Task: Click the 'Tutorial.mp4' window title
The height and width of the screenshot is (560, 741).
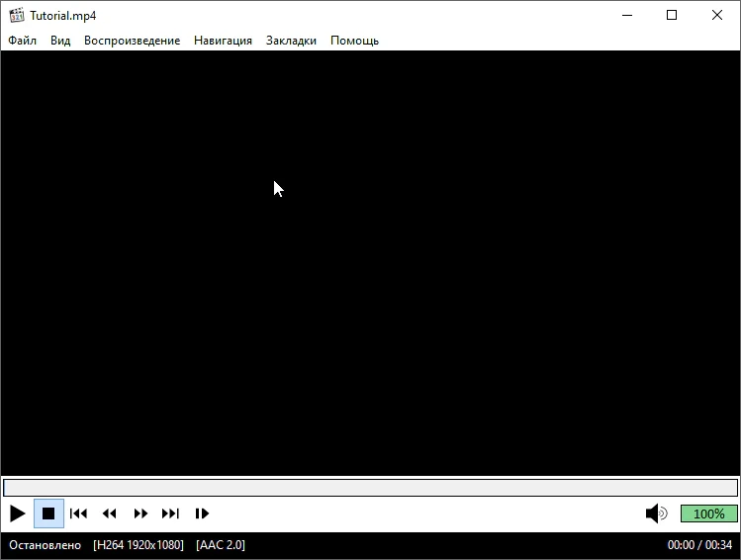Action: coord(63,16)
